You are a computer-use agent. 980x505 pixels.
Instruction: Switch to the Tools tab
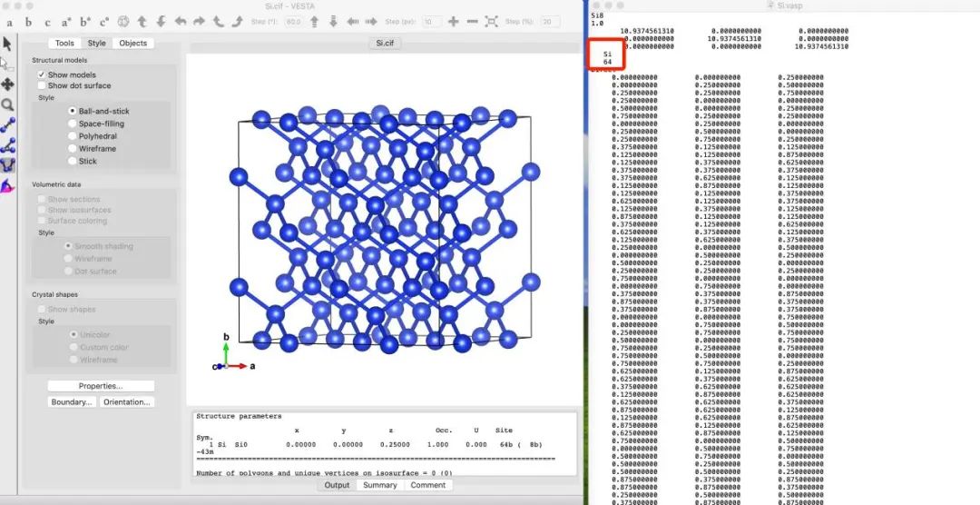(x=64, y=44)
